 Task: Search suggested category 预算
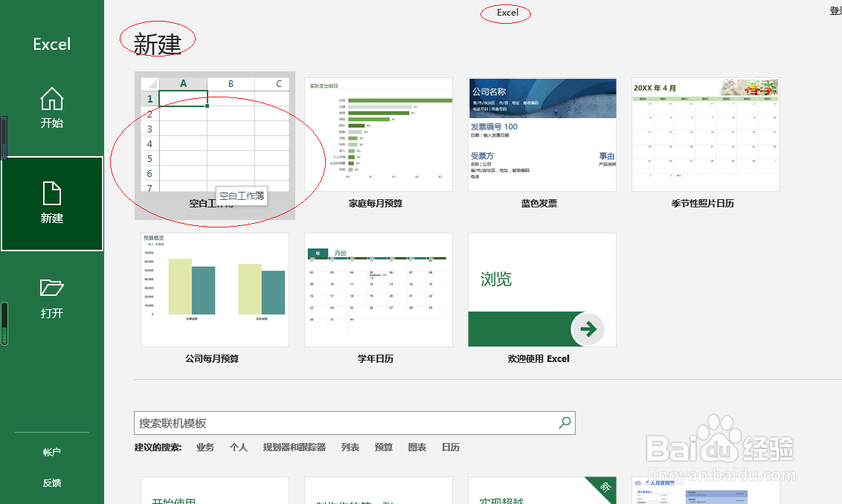pyautogui.click(x=383, y=447)
